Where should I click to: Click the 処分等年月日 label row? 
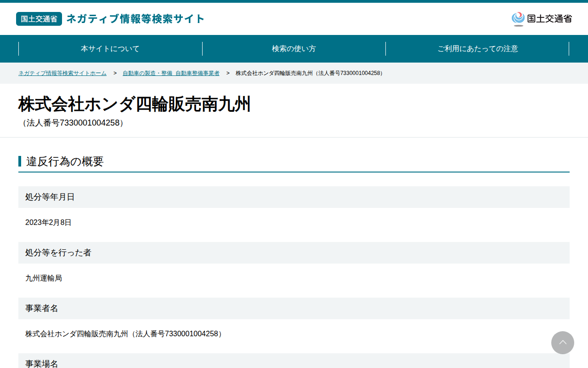[294, 197]
